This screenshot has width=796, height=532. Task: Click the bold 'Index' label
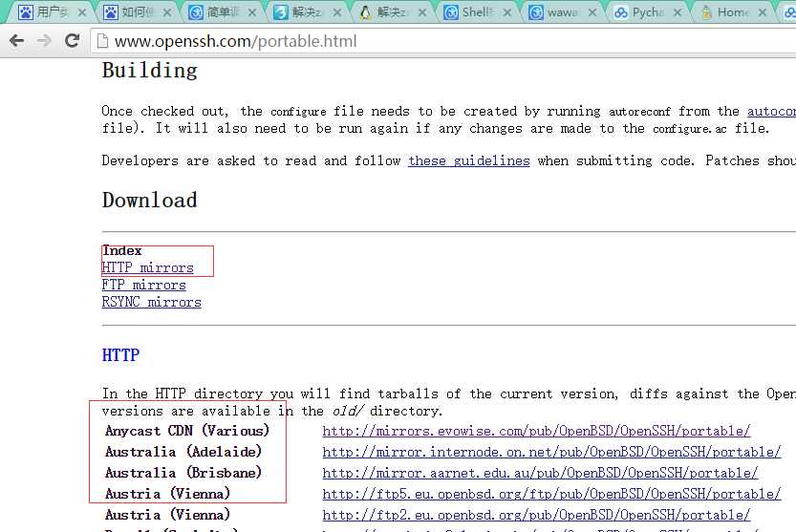pos(122,251)
